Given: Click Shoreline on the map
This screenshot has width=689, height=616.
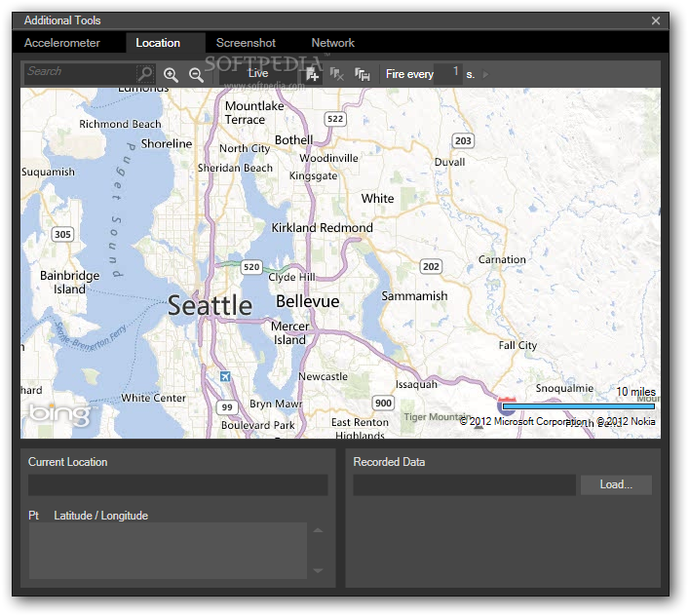Looking at the screenshot, I should click(x=167, y=143).
